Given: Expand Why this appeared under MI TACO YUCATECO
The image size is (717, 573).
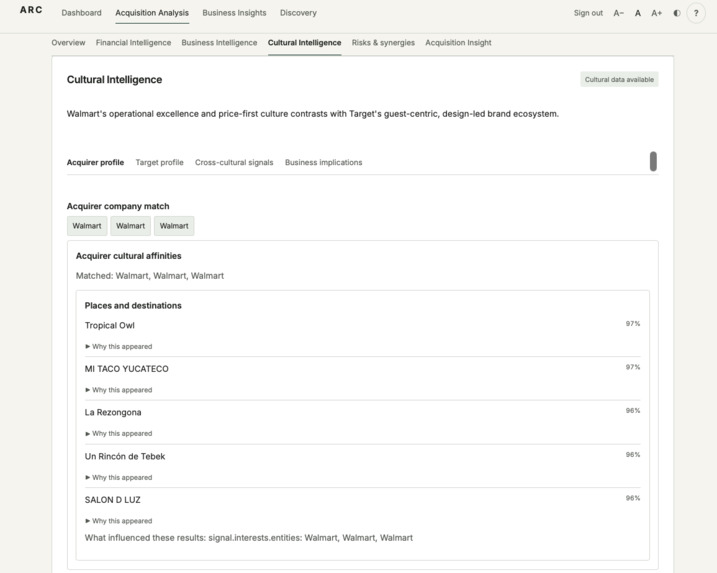Looking at the screenshot, I should click(x=118, y=390).
